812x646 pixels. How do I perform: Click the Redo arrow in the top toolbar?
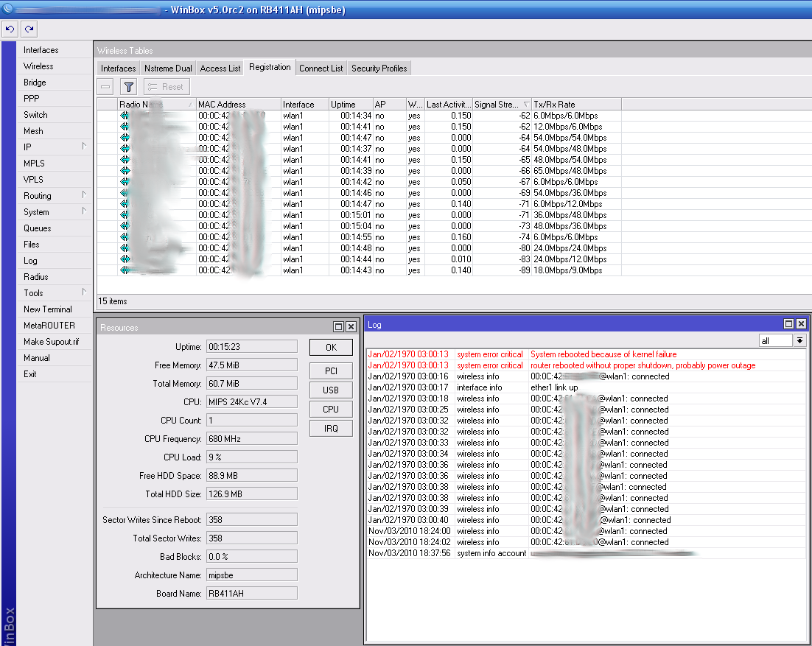[x=29, y=29]
